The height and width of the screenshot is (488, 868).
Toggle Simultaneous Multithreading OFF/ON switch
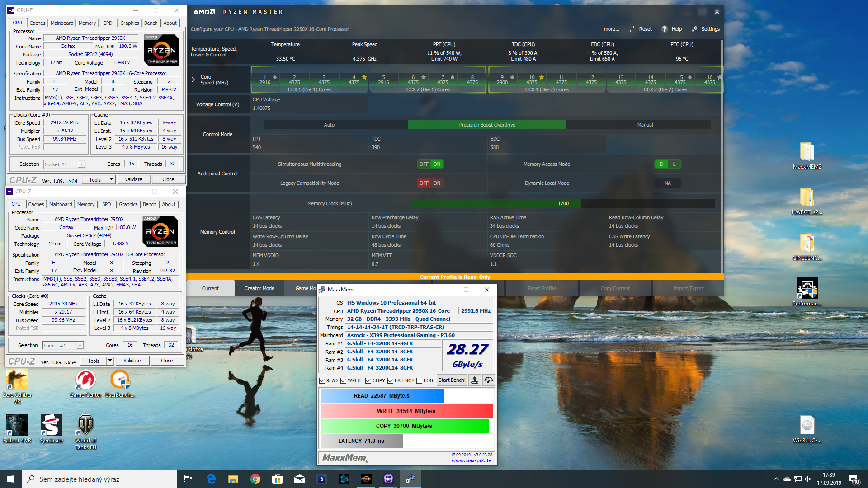point(430,164)
